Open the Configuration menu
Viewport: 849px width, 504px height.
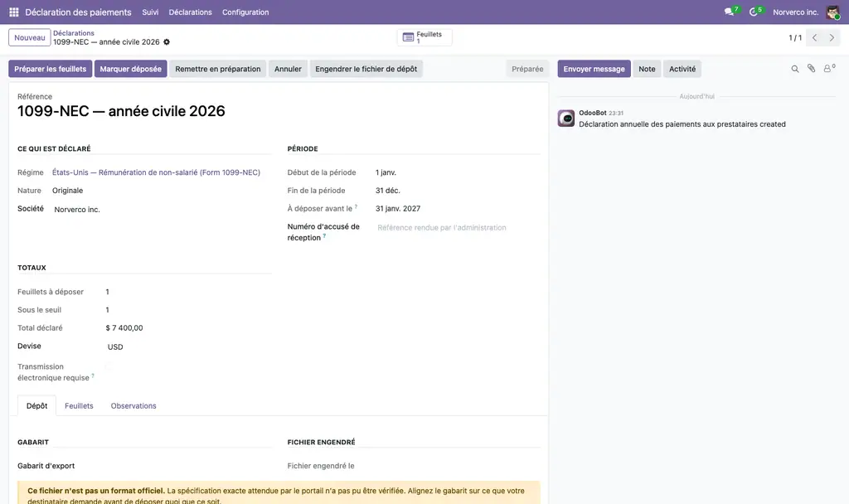tap(245, 12)
